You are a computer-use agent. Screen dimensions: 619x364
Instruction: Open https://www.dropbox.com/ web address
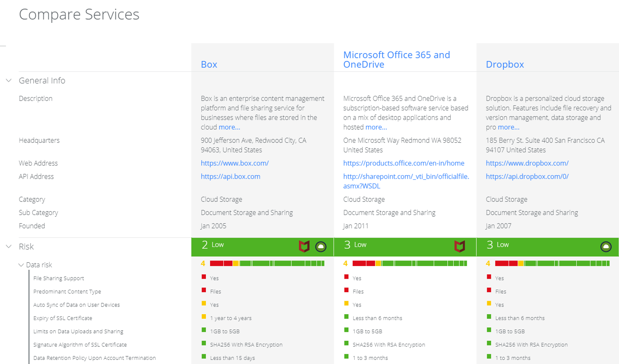click(x=527, y=163)
